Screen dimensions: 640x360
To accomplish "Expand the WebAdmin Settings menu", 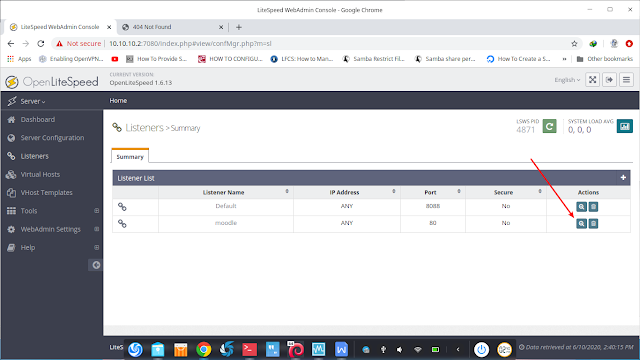I will [x=96, y=229].
